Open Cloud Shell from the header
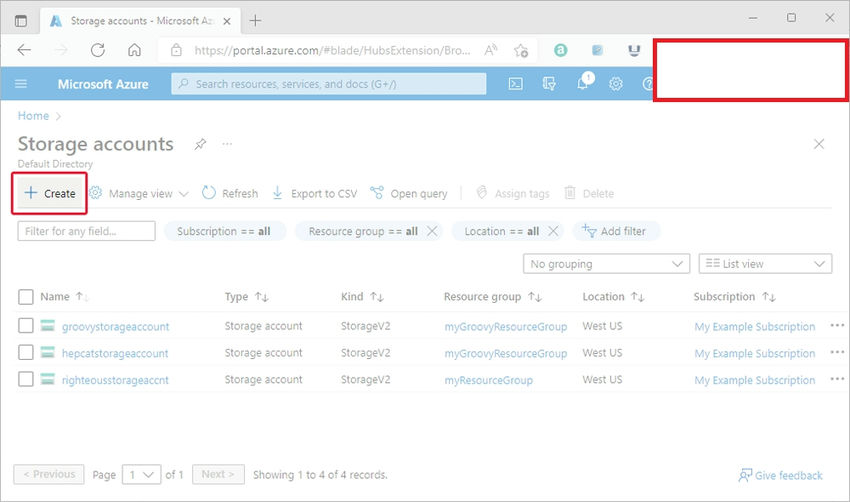The width and height of the screenshot is (850, 502). (515, 83)
